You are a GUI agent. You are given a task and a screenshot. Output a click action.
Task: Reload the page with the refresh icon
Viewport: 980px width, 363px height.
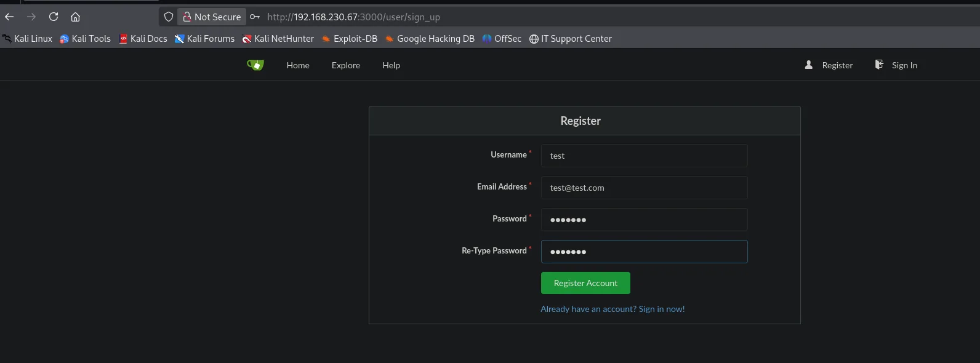click(54, 17)
